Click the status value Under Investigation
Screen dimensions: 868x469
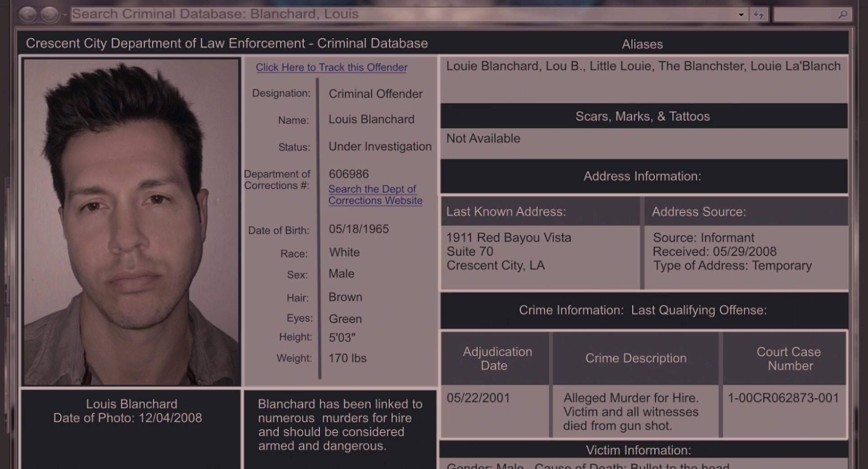click(x=380, y=146)
